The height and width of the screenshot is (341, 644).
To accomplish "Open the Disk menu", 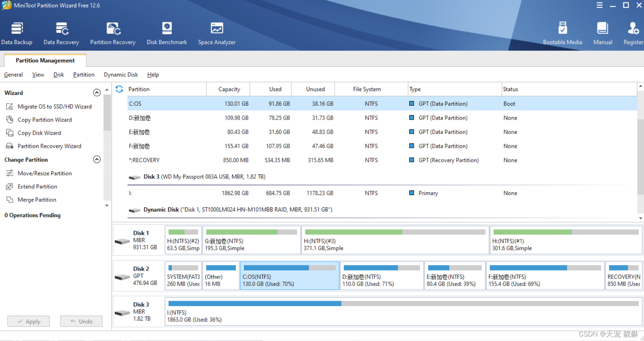I will pos(59,75).
